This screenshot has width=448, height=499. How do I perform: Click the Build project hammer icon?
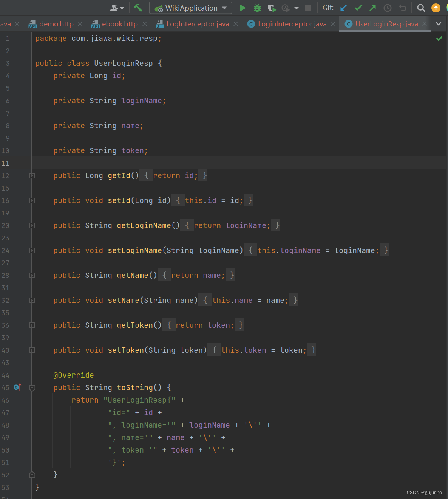pos(138,8)
